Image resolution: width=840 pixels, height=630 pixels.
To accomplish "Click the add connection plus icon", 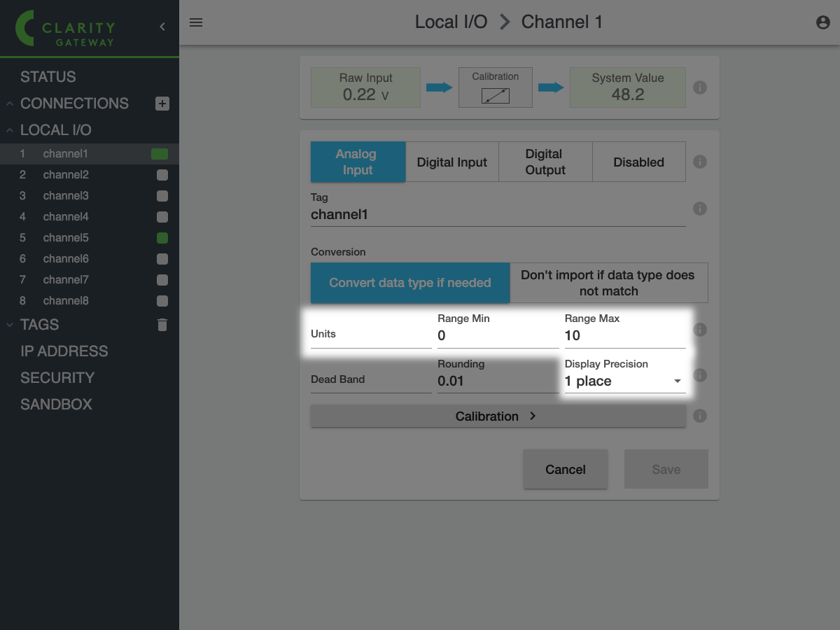I will pos(162,104).
